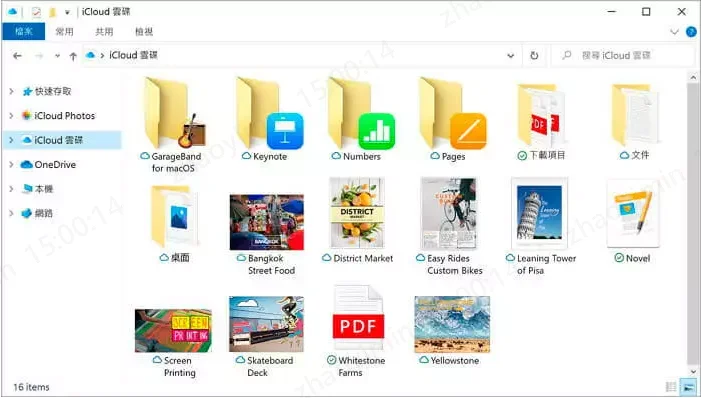This screenshot has width=701, height=398.
Task: Open the 桌面 desktop folder
Action: (175, 216)
